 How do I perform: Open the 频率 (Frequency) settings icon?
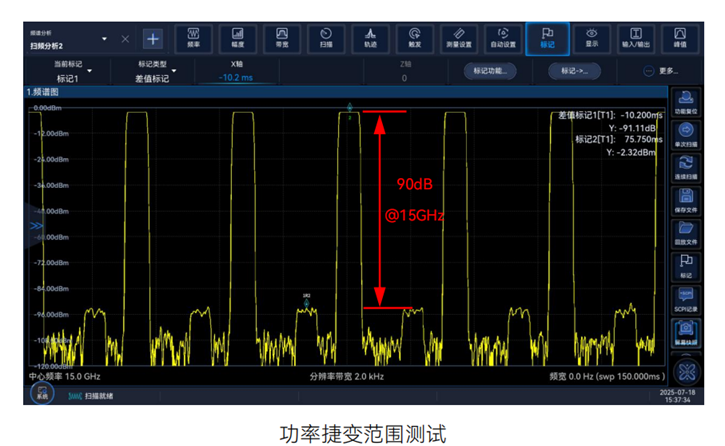tap(193, 38)
